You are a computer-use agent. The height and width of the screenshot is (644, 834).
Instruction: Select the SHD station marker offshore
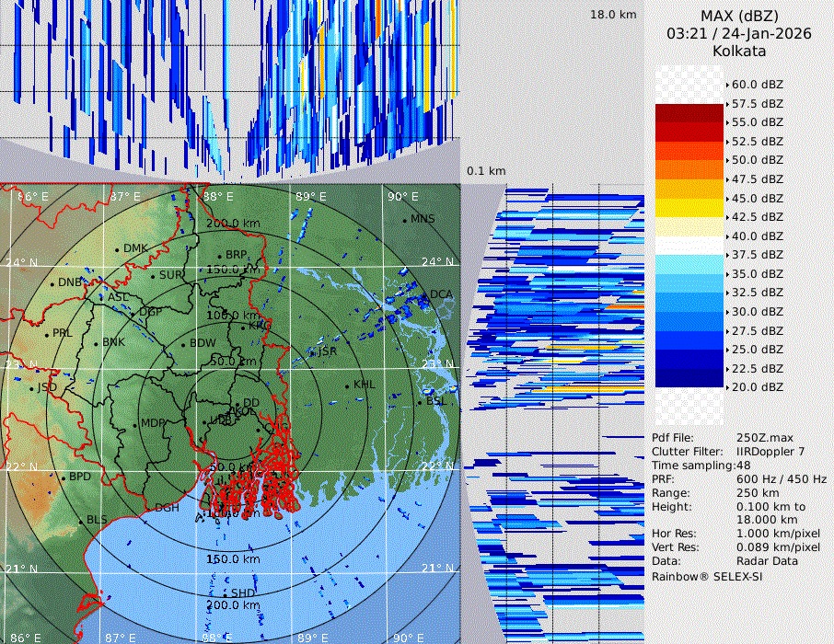click(226, 594)
